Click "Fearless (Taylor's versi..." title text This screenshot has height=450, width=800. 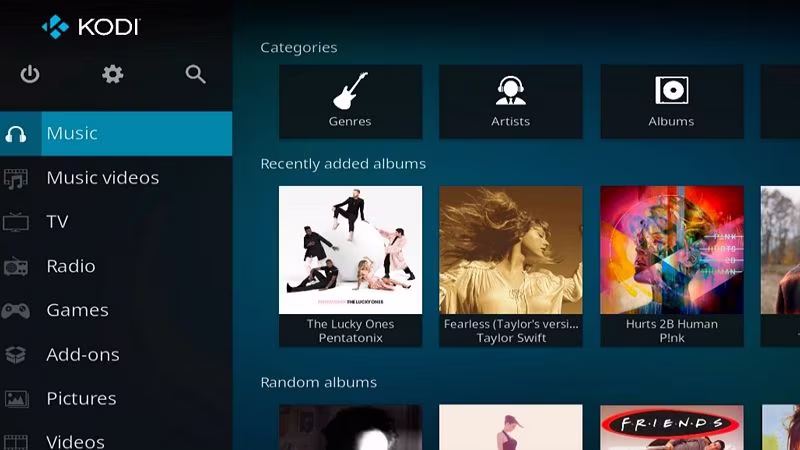click(511, 324)
